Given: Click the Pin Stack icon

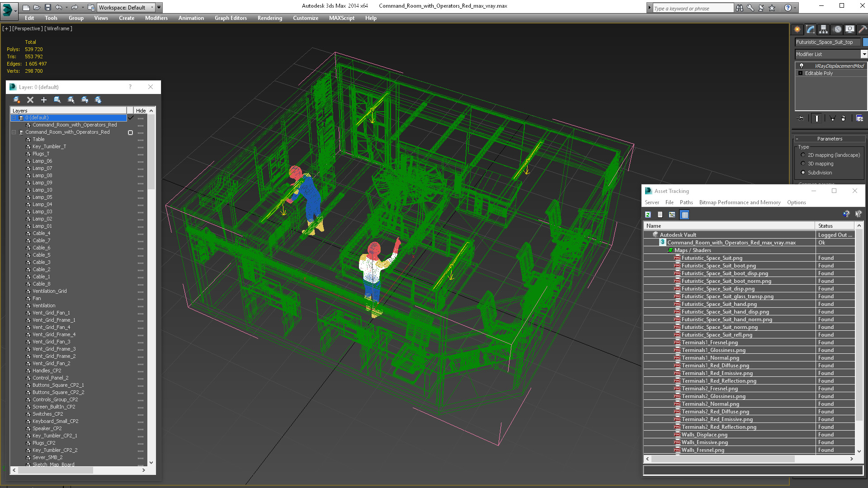Looking at the screenshot, I should tap(801, 118).
